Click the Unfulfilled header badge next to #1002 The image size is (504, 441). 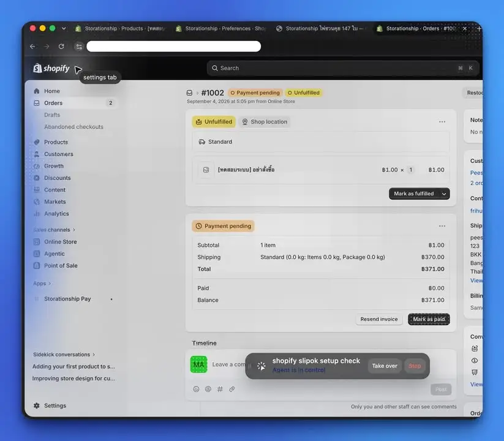[x=304, y=92]
